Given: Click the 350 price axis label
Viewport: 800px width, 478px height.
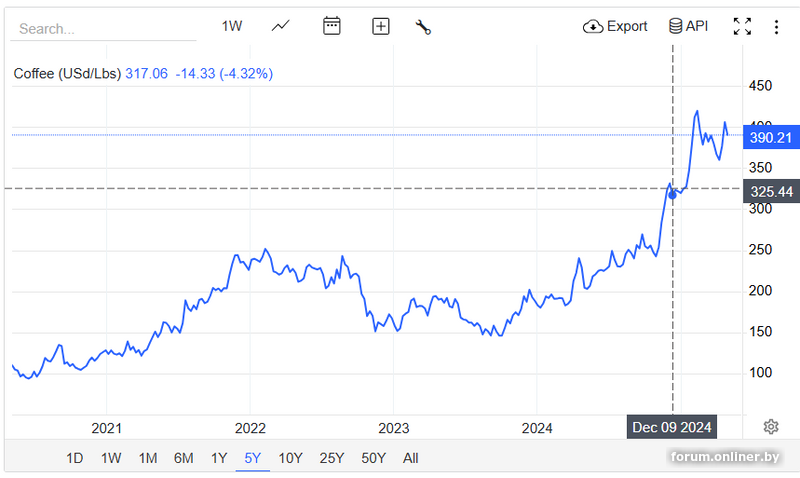Looking at the screenshot, I should (x=760, y=168).
